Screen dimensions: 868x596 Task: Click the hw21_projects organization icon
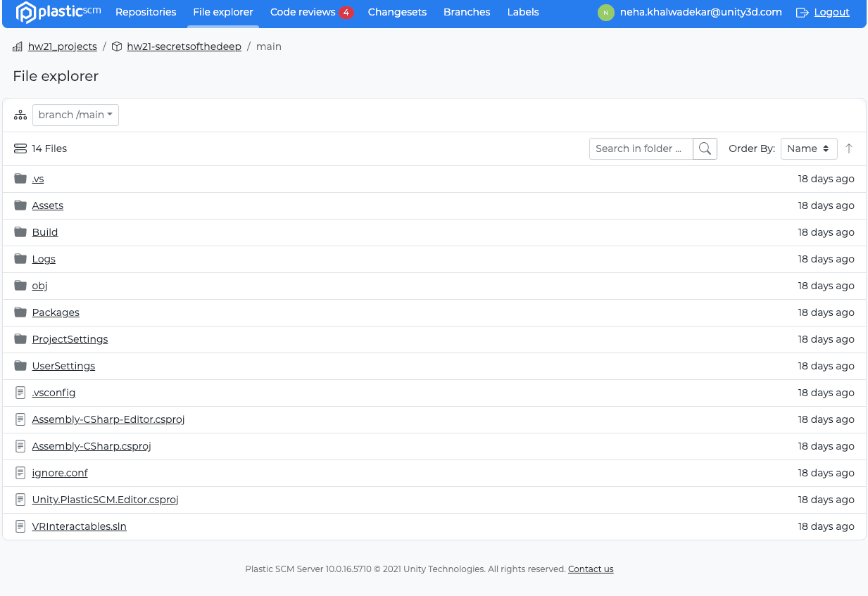coord(18,46)
